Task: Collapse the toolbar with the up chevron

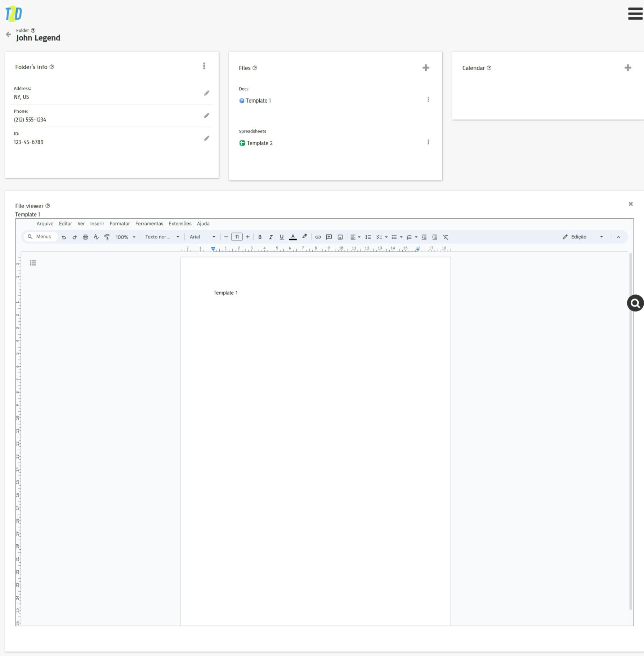Action: (618, 237)
